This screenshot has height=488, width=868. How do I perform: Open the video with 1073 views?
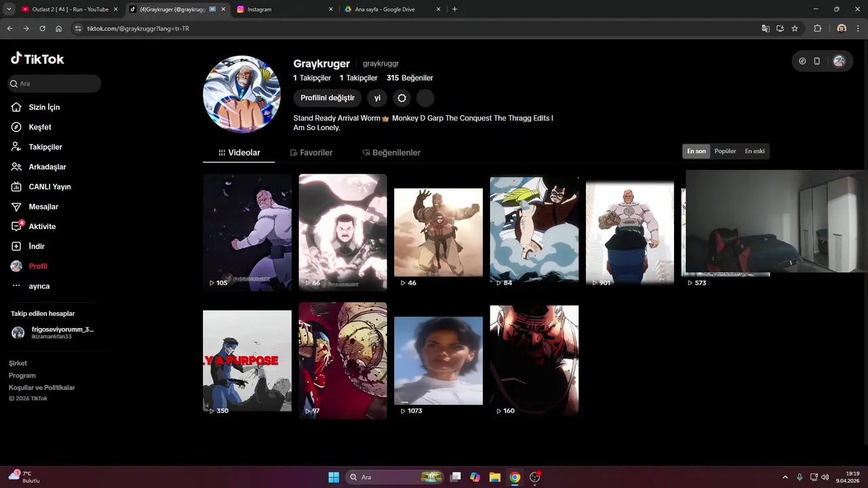[x=439, y=361]
